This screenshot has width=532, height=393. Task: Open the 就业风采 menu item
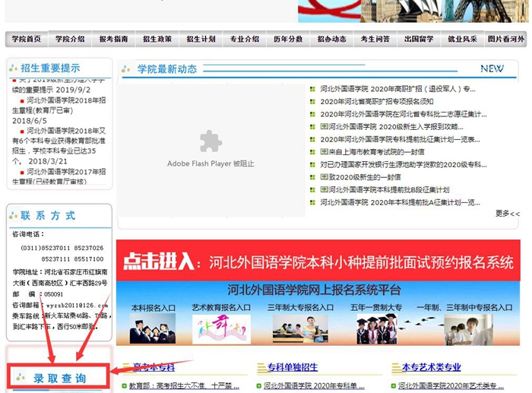pyautogui.click(x=462, y=39)
